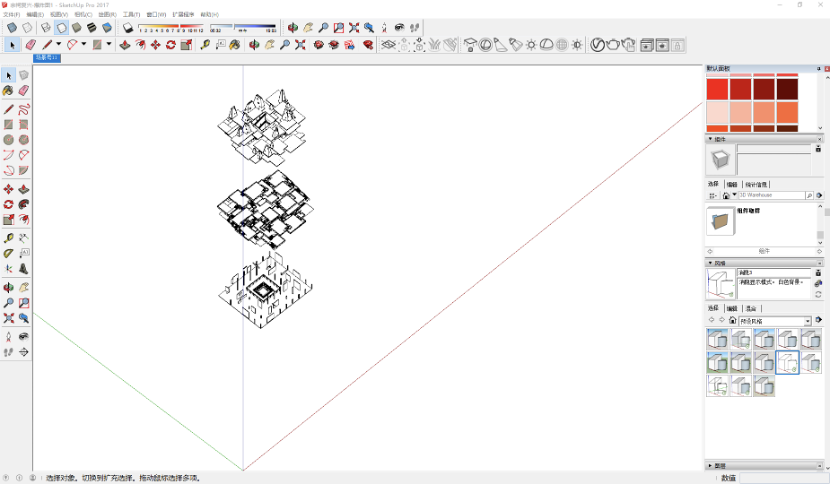Activate the Offset tool in top toolbar
Viewport: 830px width, 484px height.
point(140,45)
